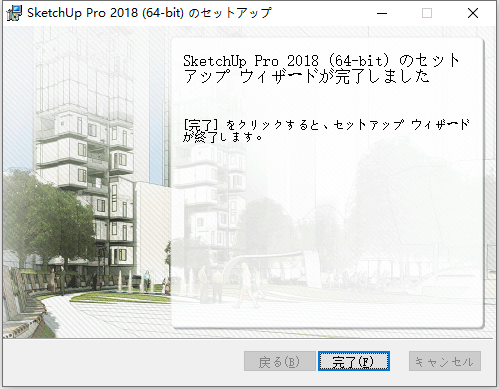This screenshot has height=389, width=499.
Task: Click the heading セットアップ ウィザードが完了しました
Action: pyautogui.click(x=322, y=69)
